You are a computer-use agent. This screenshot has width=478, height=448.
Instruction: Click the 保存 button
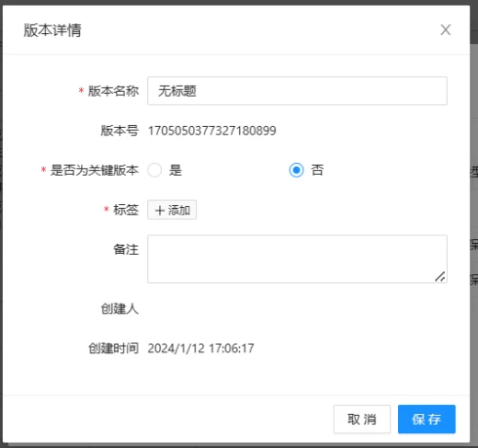pyautogui.click(x=426, y=419)
